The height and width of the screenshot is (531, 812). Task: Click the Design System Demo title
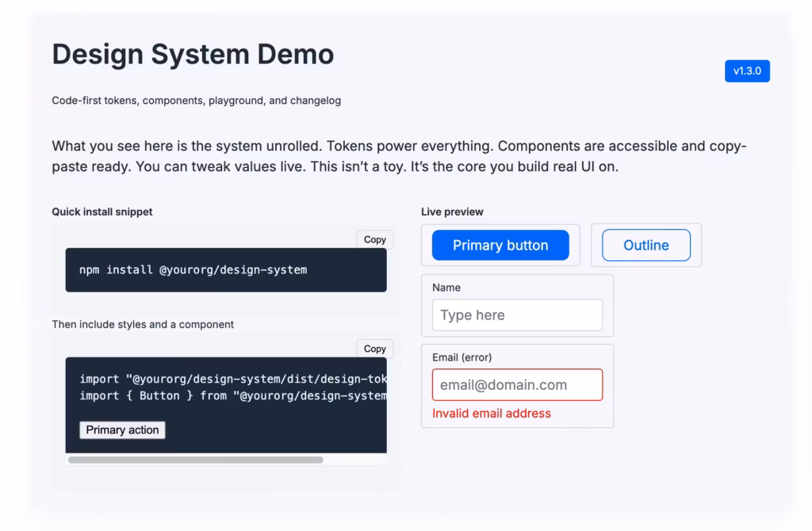tap(192, 54)
